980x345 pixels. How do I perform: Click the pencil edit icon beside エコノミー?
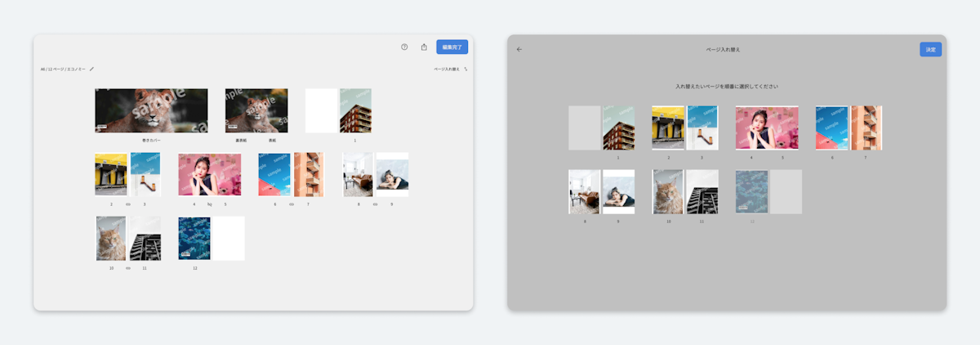pyautogui.click(x=91, y=69)
